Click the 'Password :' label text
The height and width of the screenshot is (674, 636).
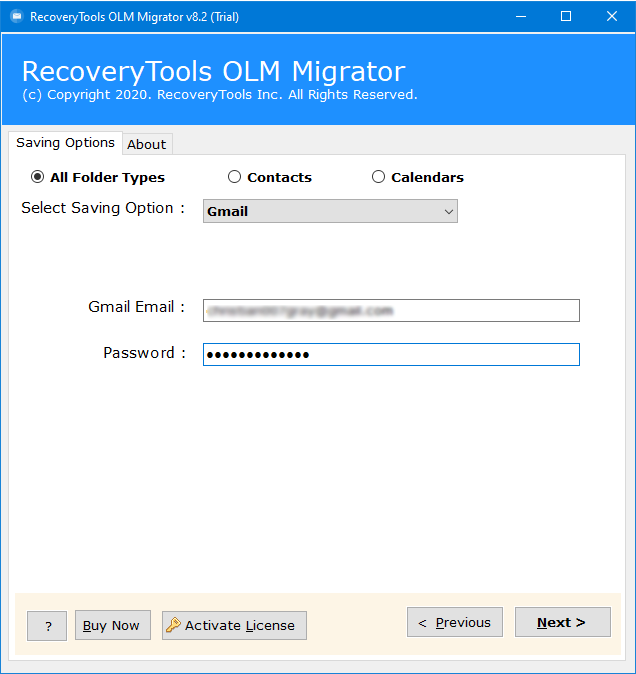pyautogui.click(x=144, y=353)
